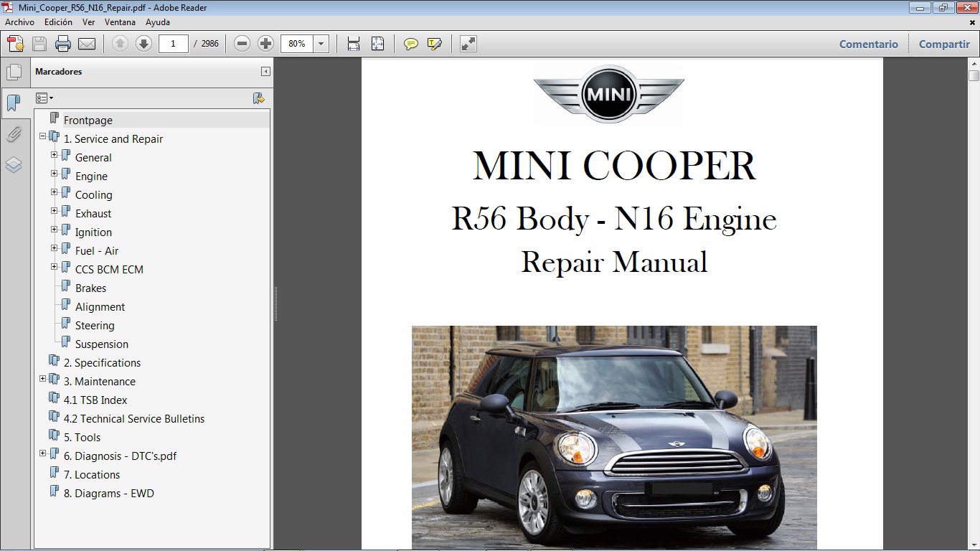
Task: Open the Layers panel in the sidebar
Action: 15,165
